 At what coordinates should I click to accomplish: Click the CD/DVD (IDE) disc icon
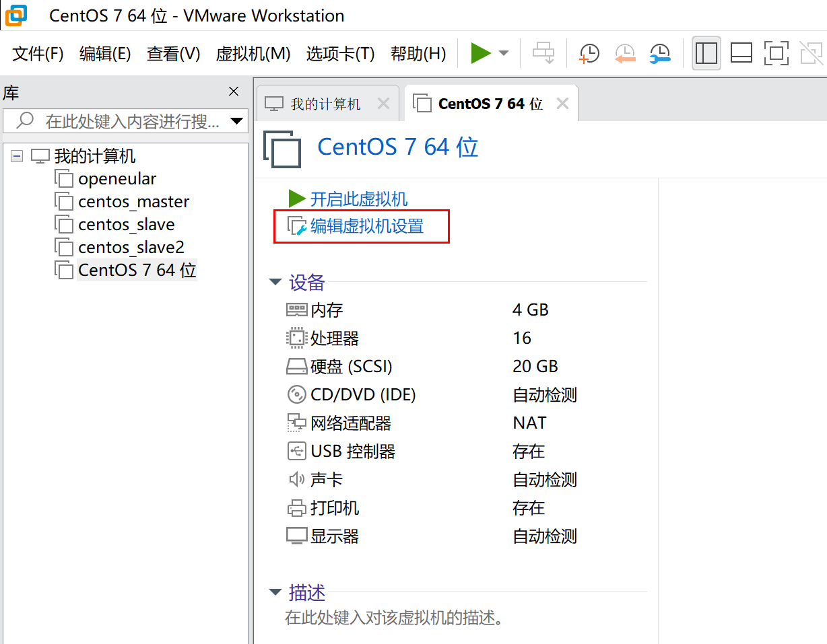pos(296,395)
